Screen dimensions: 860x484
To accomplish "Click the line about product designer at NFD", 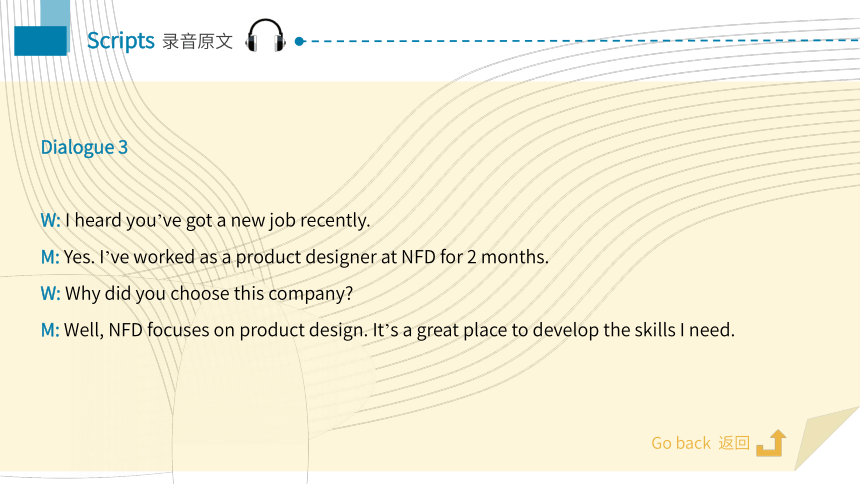I will point(306,257).
